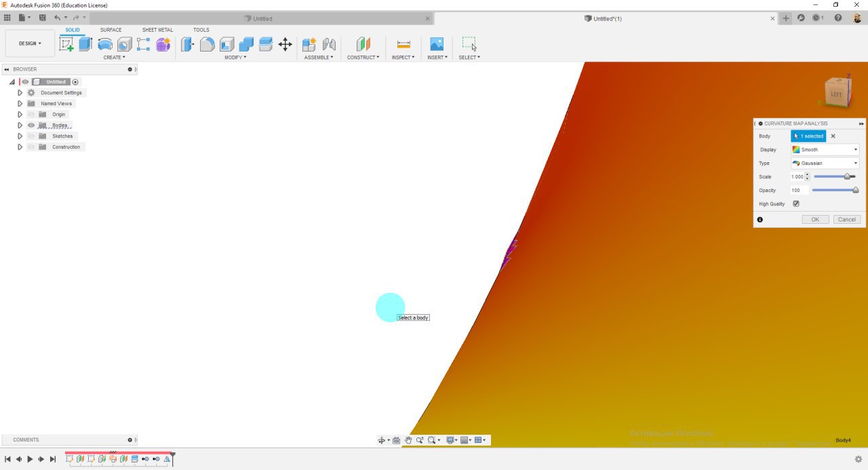Click the Create Sketch tool icon
The height and width of the screenshot is (470, 868).
click(66, 44)
